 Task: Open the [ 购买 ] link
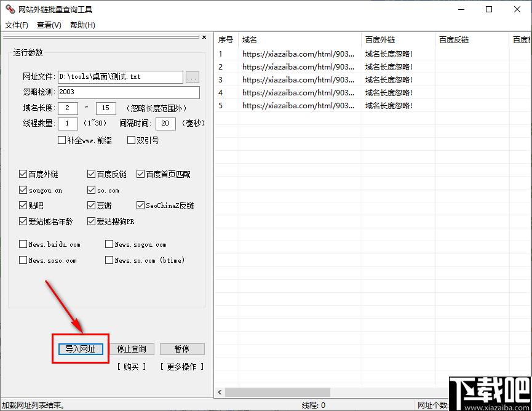tap(131, 367)
